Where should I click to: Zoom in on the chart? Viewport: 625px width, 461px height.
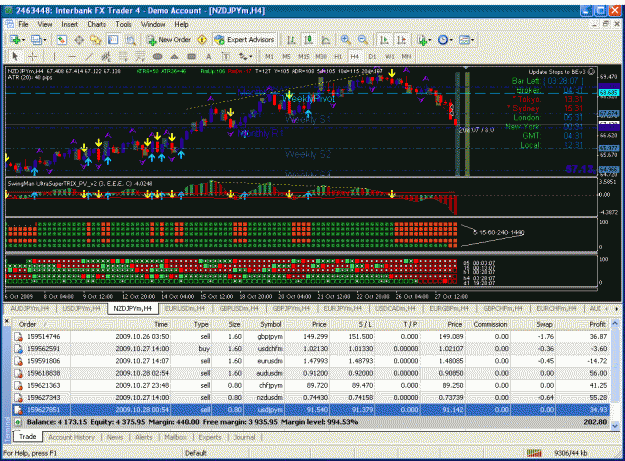click(x=346, y=40)
